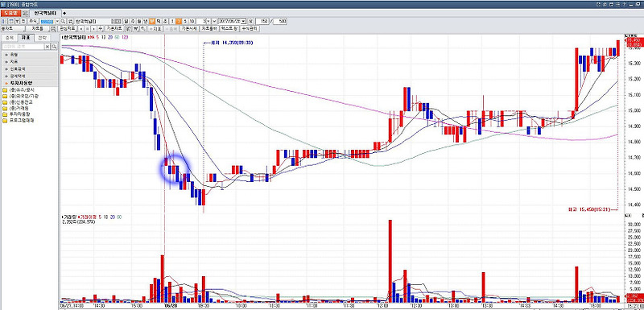Screen dimensions: 644x310
Task: Expand the 지표 category in sidebar list
Action: (29, 61)
